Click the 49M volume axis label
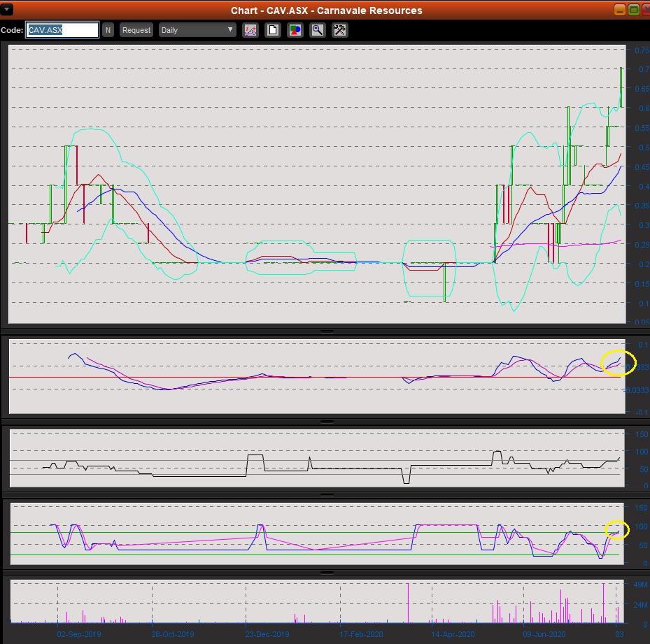650x644 pixels. click(x=640, y=585)
